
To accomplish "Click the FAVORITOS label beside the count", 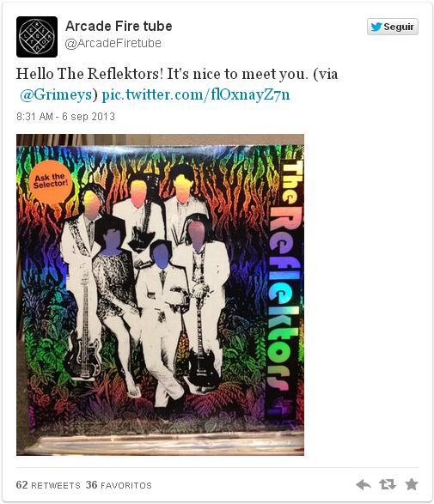I will tap(126, 485).
